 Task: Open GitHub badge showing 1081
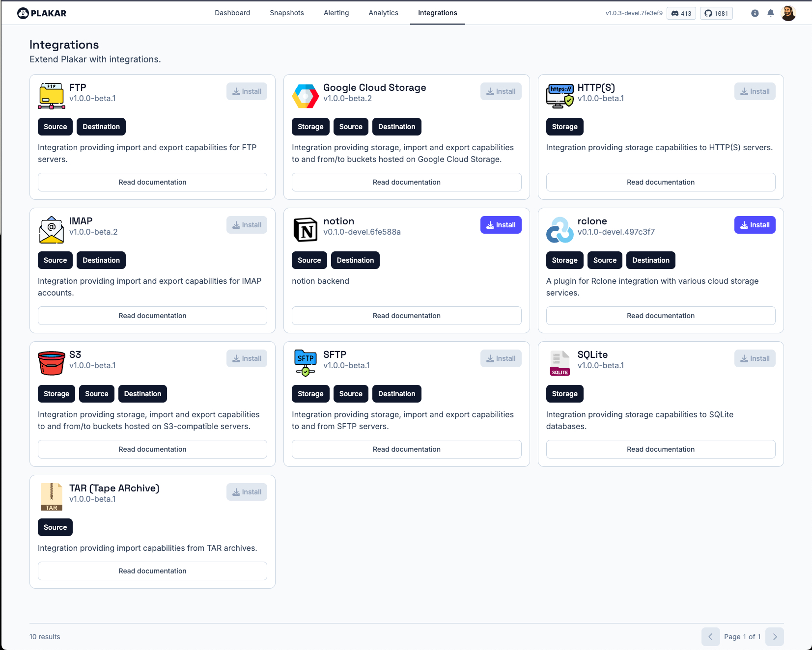(716, 13)
